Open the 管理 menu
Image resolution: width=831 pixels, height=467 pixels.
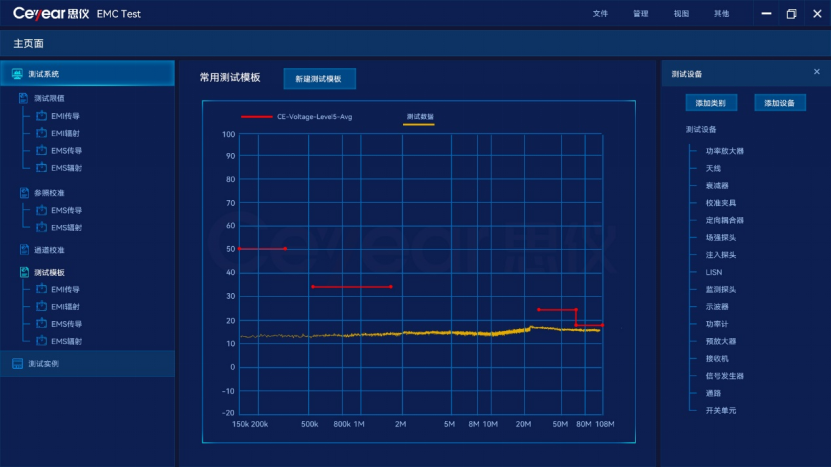coord(640,14)
